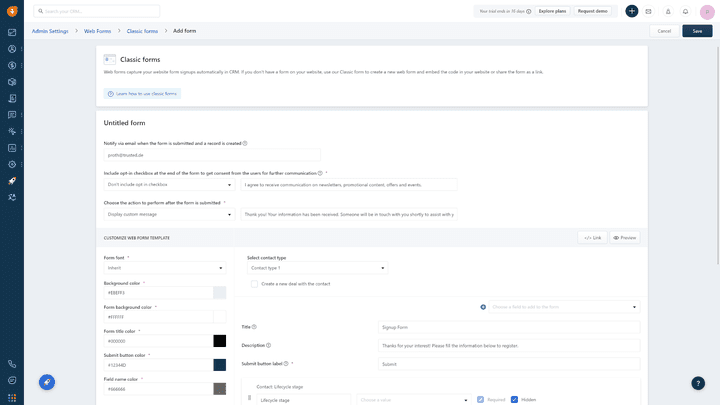Open the Form font dropdown
Viewport: 720px width, 405px height.
165,268
